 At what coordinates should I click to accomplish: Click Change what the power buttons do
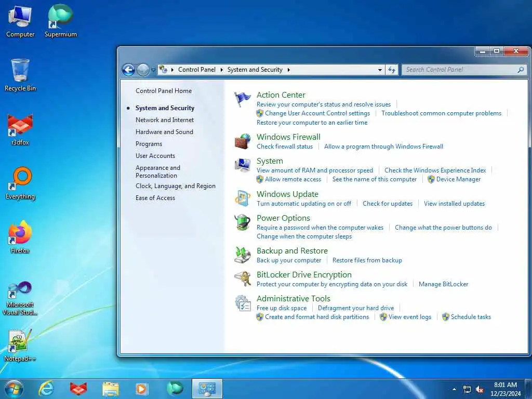point(443,228)
